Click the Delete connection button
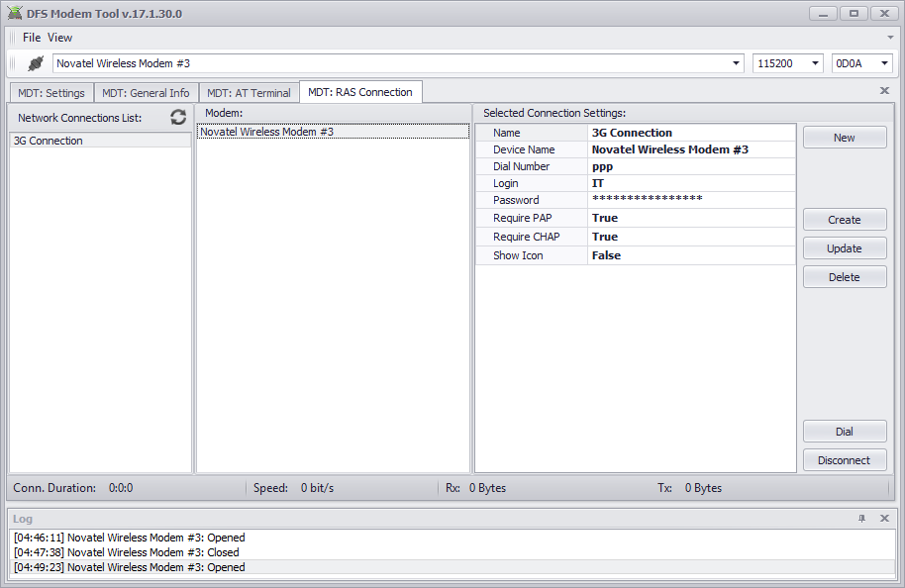 tap(845, 277)
